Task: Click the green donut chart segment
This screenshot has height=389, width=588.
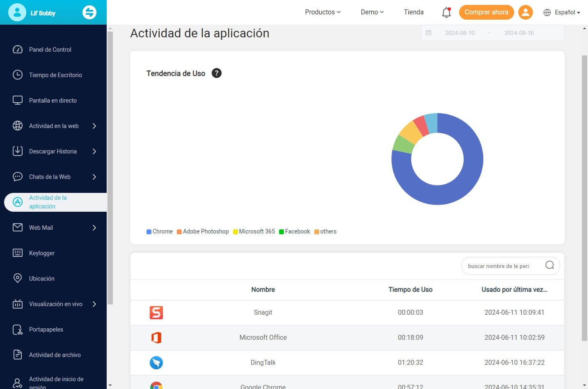Action: pyautogui.click(x=404, y=144)
